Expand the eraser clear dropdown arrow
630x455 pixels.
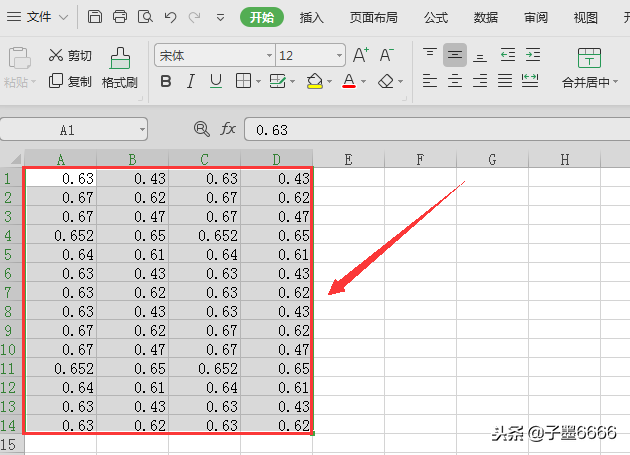[401, 82]
